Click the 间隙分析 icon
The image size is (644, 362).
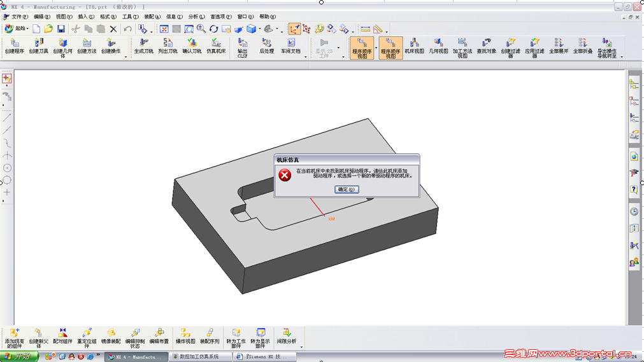[286, 336]
